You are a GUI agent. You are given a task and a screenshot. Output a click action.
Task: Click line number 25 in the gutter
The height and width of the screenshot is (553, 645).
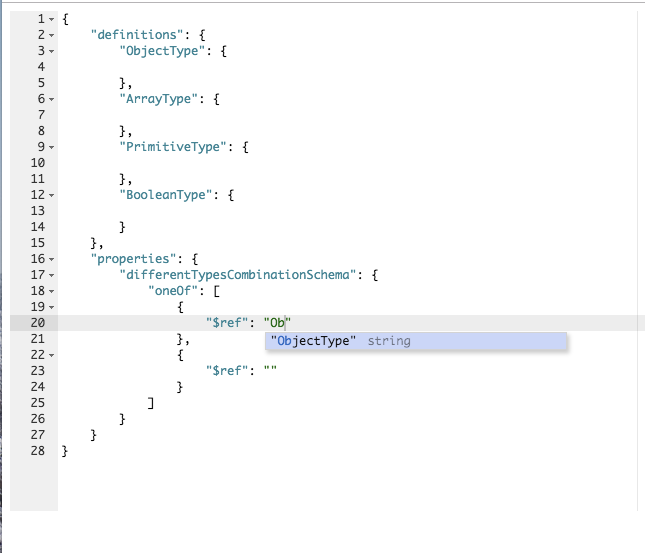(38, 403)
